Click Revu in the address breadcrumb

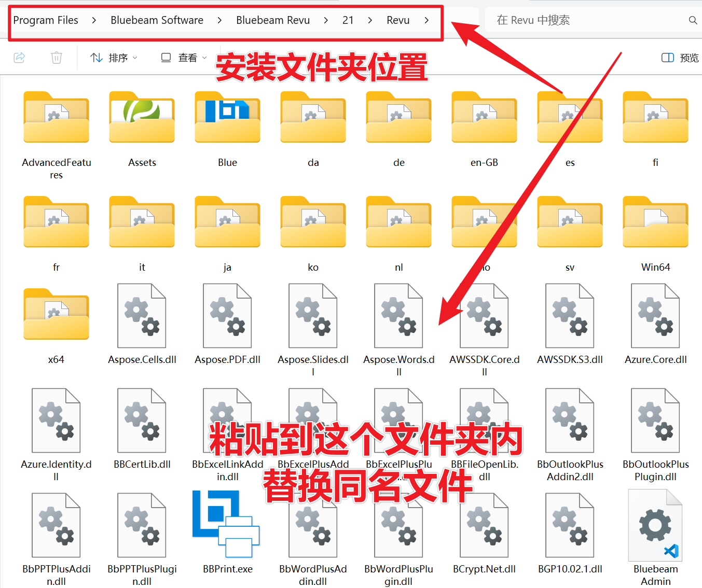tap(398, 20)
